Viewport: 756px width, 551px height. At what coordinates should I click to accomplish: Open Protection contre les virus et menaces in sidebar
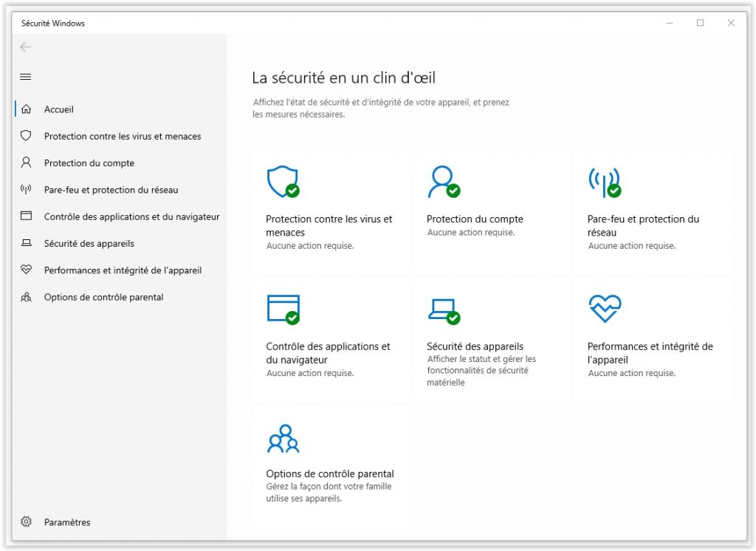120,136
